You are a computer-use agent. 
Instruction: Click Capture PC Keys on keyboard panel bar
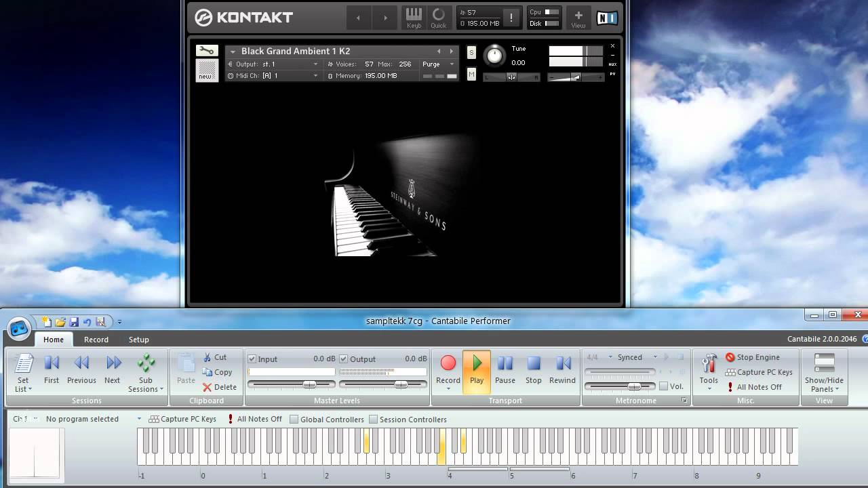pos(182,419)
